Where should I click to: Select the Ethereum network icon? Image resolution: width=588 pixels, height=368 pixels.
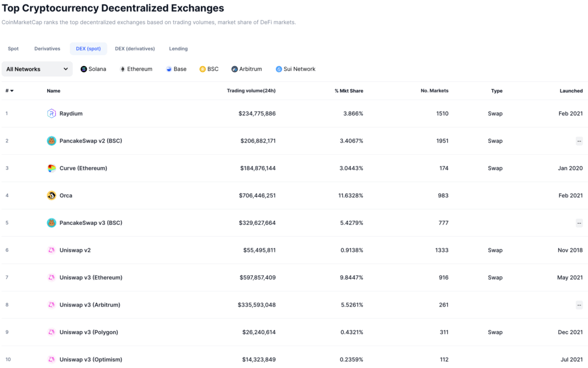(x=122, y=68)
